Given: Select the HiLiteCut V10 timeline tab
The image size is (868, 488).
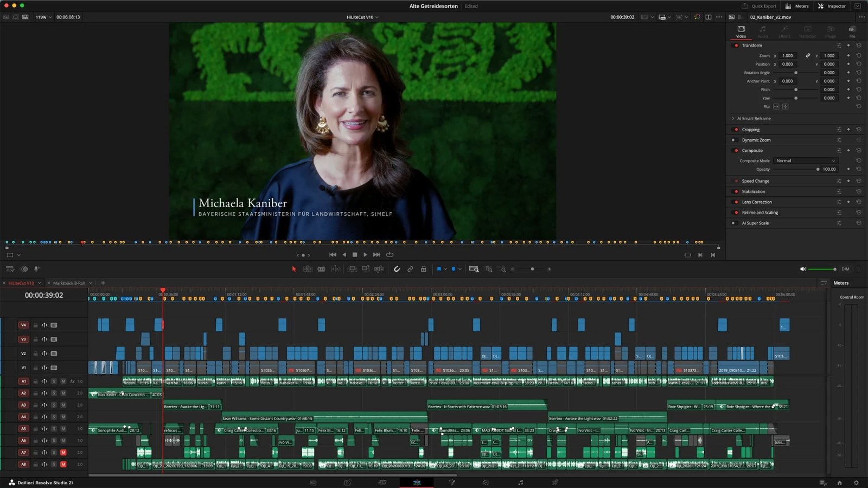Looking at the screenshot, I should point(21,283).
